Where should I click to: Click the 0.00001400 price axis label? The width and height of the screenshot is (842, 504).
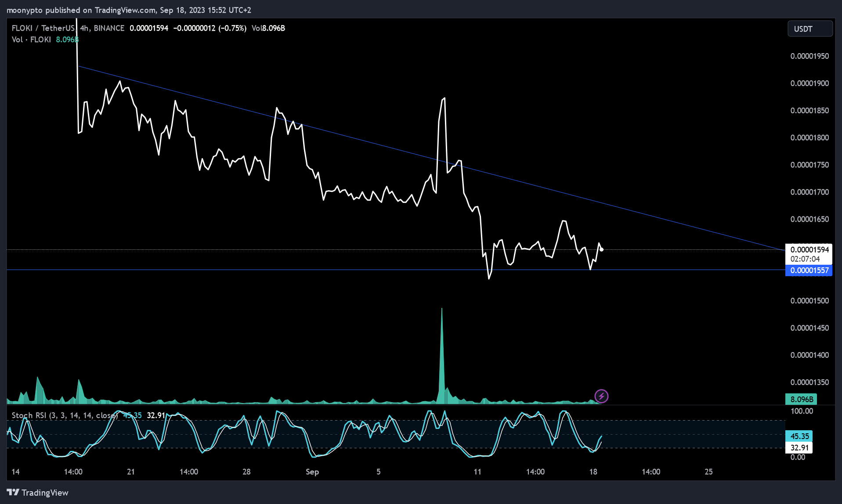click(x=809, y=355)
